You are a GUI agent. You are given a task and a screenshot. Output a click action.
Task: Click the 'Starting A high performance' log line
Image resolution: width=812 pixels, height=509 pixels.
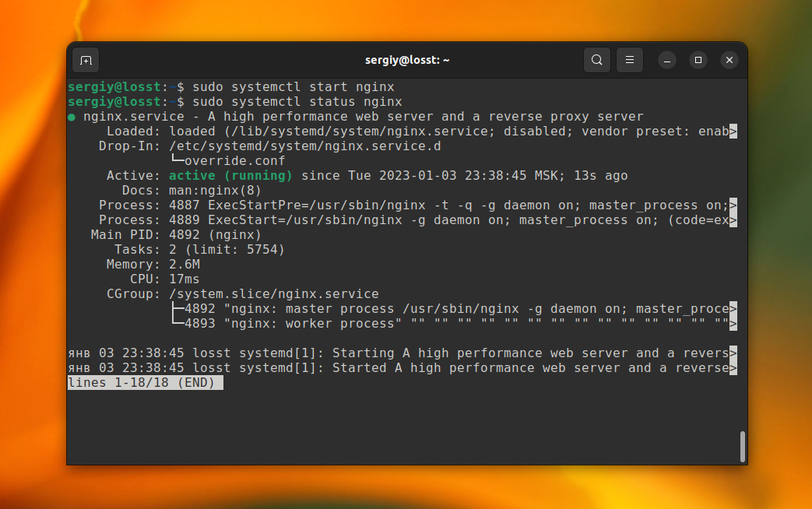(402, 353)
